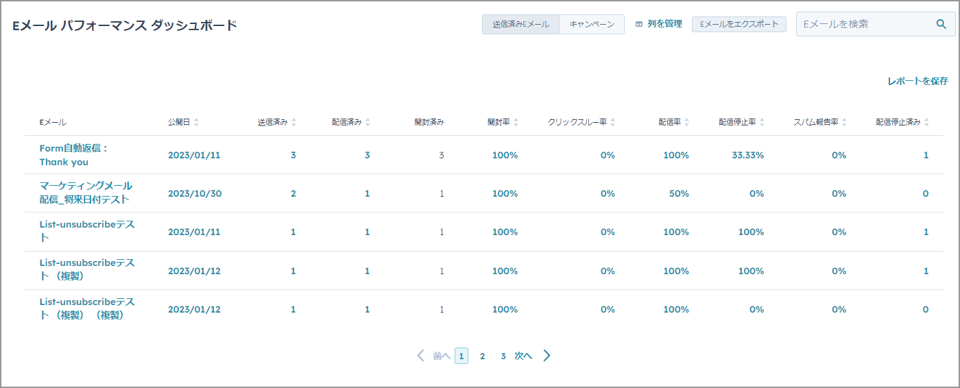Select the 送信済みEメール tab
960x388 pixels.
(x=521, y=24)
